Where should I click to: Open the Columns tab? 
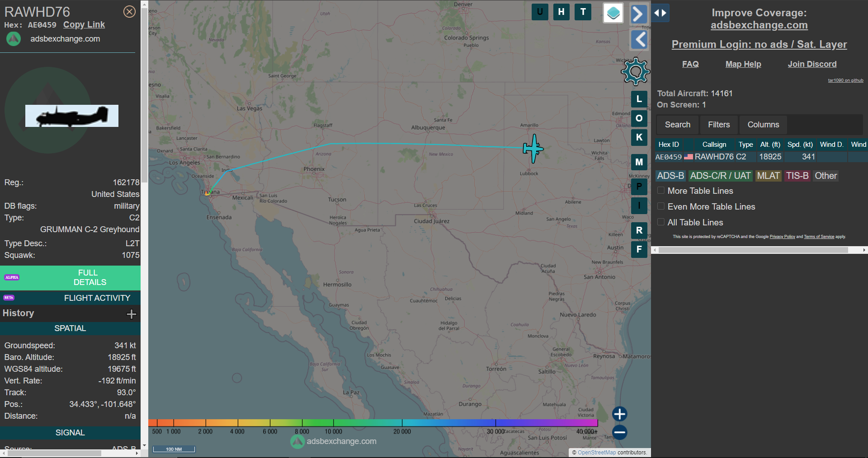(763, 125)
